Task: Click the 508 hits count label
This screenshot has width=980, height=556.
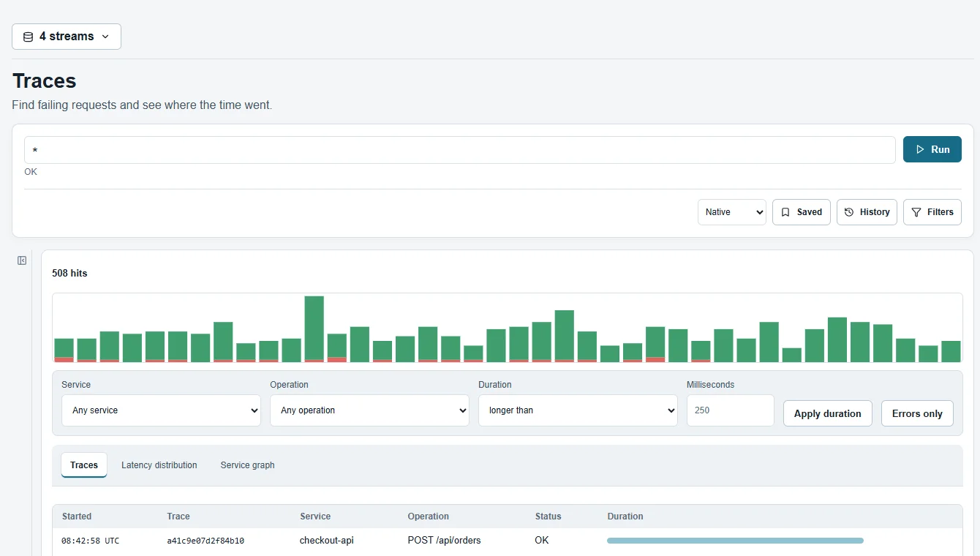Action: click(69, 273)
